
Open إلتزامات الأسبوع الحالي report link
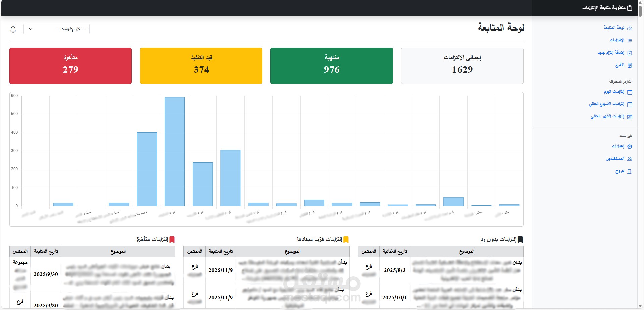[x=606, y=104]
